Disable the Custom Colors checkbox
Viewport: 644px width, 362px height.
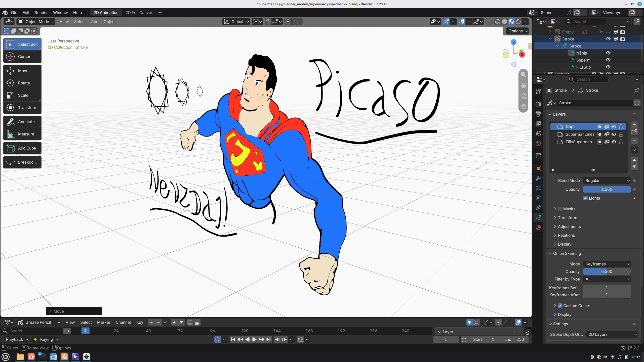[560, 306]
